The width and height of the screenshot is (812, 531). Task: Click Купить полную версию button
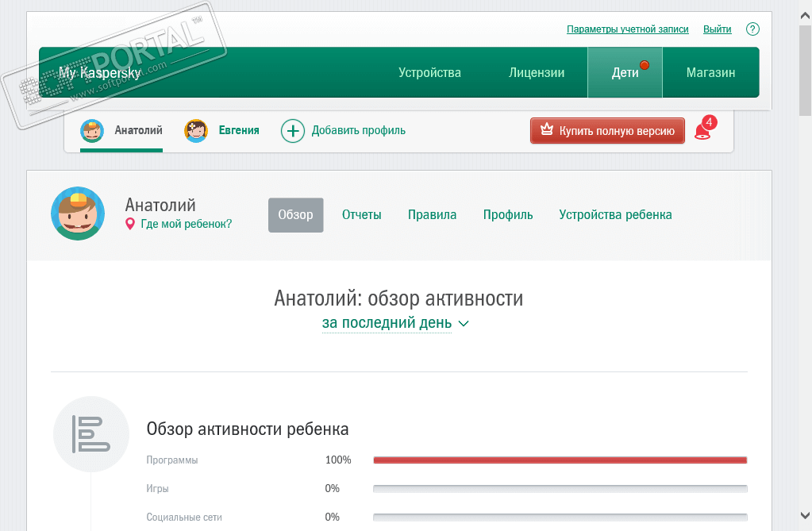click(x=607, y=130)
